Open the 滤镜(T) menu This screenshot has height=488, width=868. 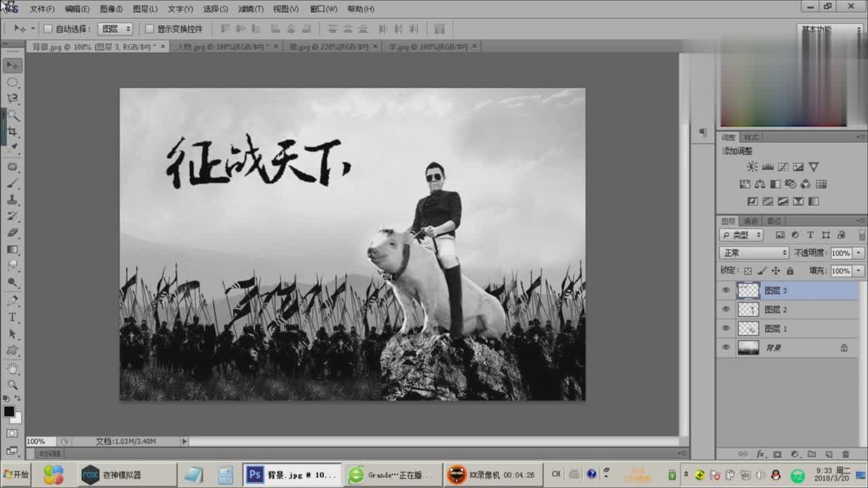(x=251, y=9)
